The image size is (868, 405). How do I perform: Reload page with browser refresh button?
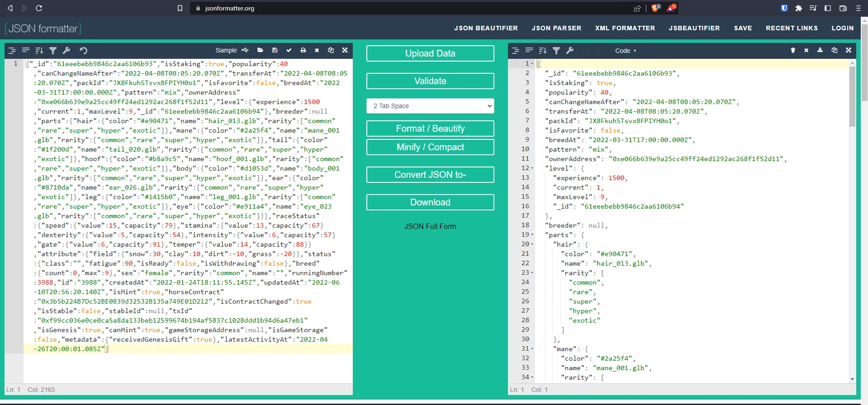click(39, 8)
